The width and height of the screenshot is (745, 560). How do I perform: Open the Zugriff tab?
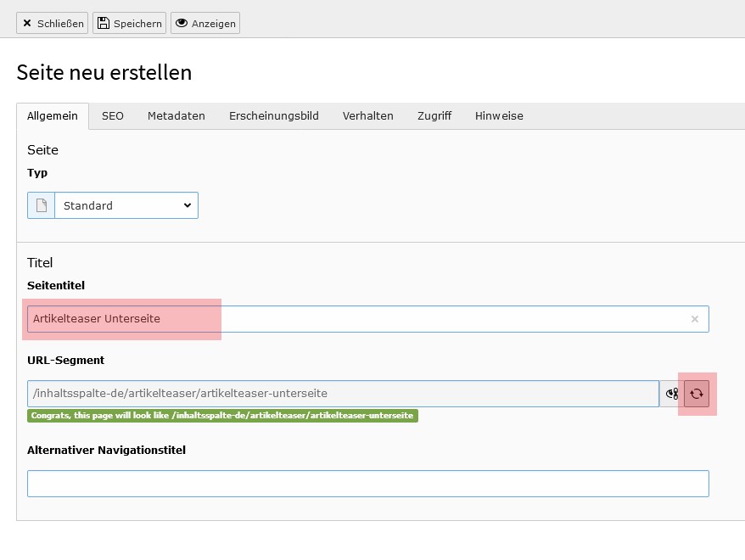[434, 116]
